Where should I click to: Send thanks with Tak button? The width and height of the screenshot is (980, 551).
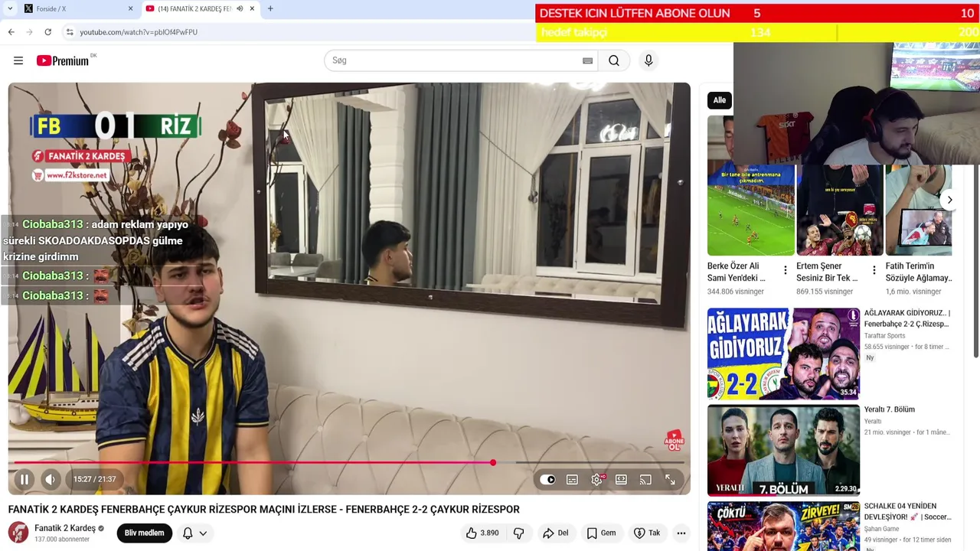[647, 533]
